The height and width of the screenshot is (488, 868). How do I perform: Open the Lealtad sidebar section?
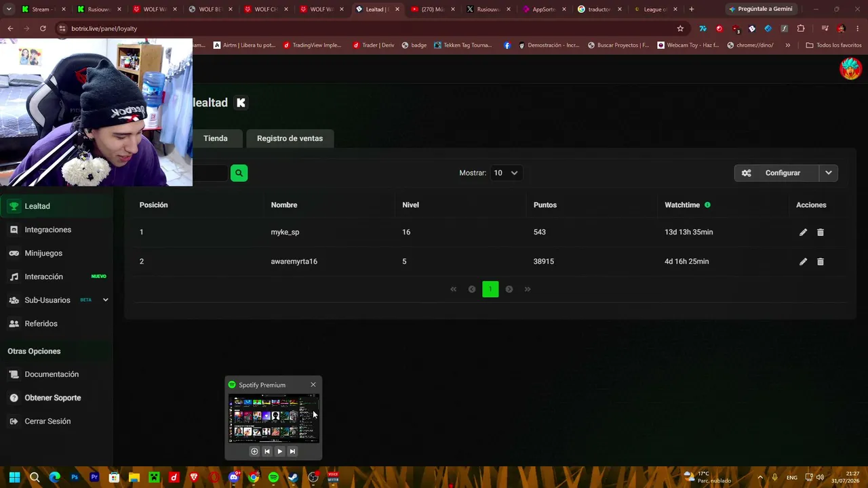57,206
